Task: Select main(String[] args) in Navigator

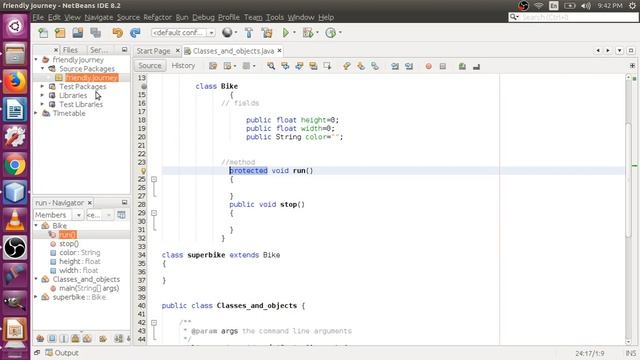Action: (89, 288)
